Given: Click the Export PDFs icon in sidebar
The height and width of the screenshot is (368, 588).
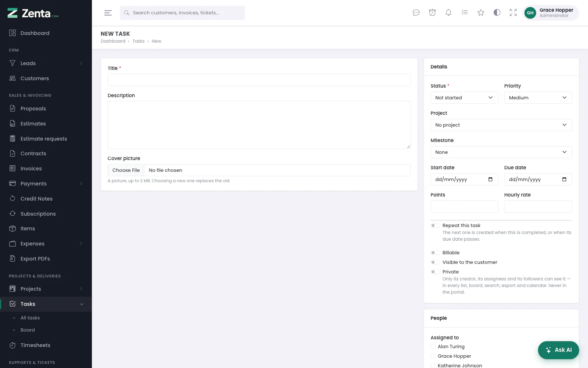Looking at the screenshot, I should tap(12, 259).
